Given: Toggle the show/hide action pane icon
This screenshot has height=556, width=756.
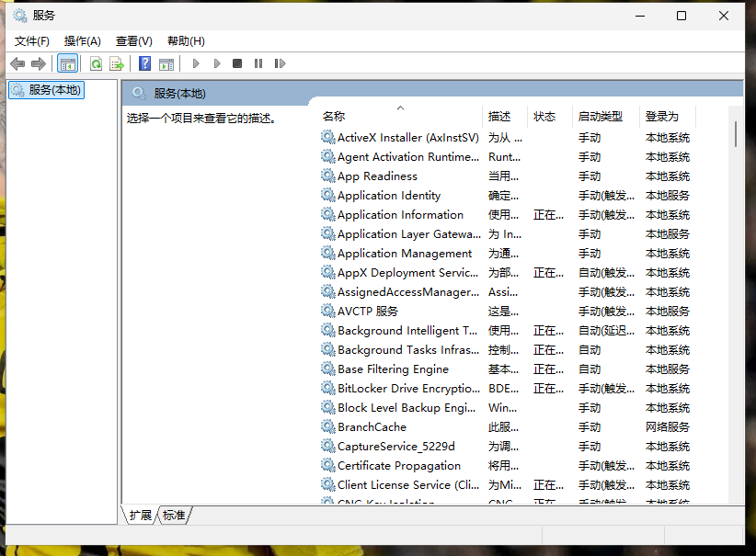Looking at the screenshot, I should click(166, 63).
